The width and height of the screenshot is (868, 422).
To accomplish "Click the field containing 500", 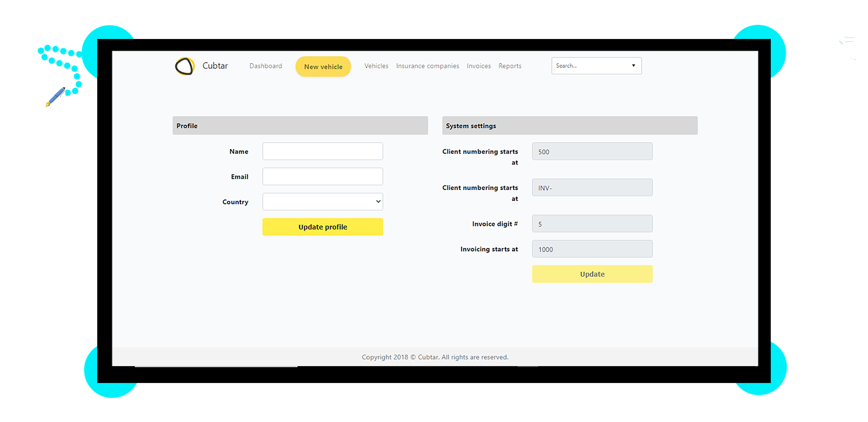I will coord(592,151).
